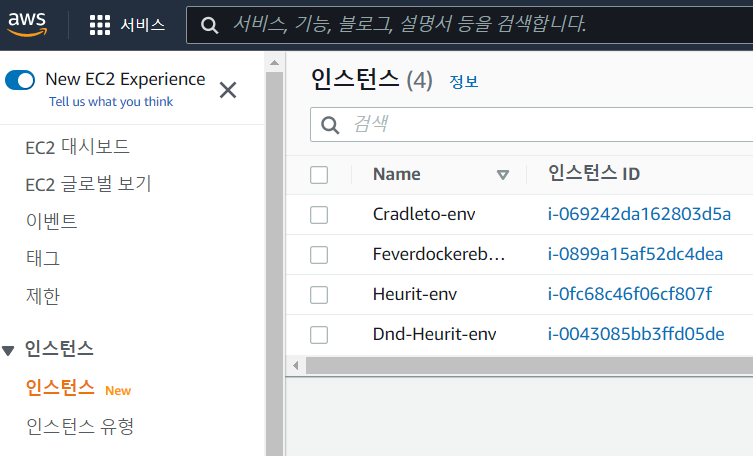Open EC2 글로벌 보기 in sidebar

pos(88,184)
